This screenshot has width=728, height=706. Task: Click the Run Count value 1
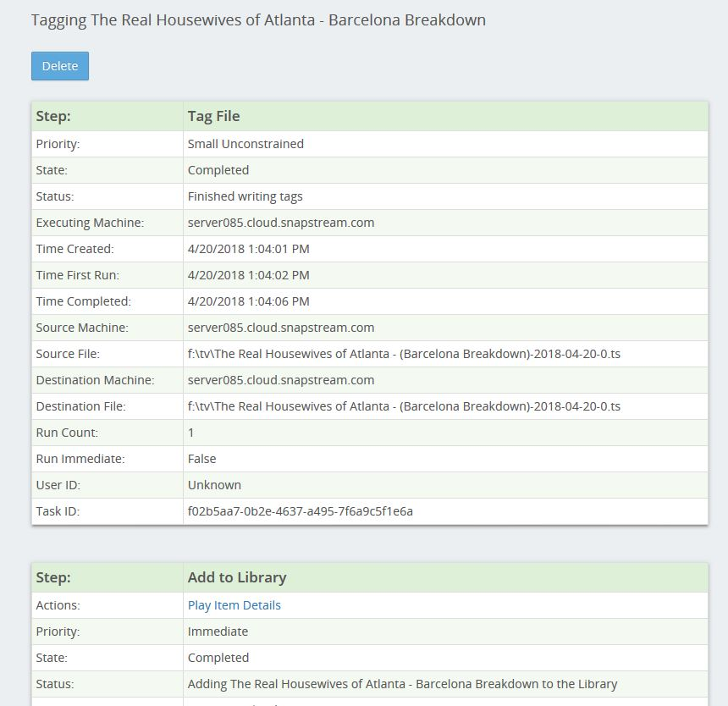click(190, 433)
